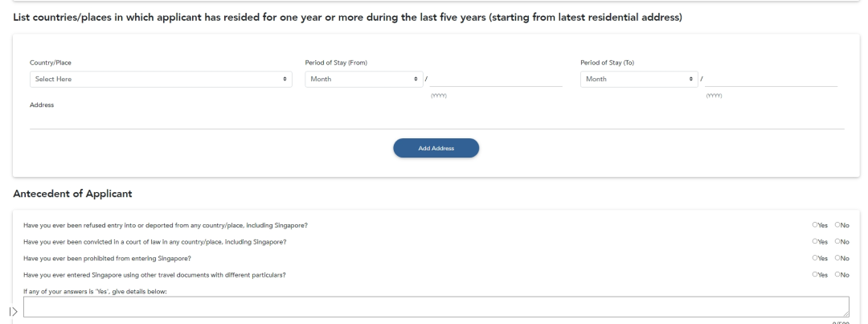
Task: Click the Add Address button
Action: [436, 148]
